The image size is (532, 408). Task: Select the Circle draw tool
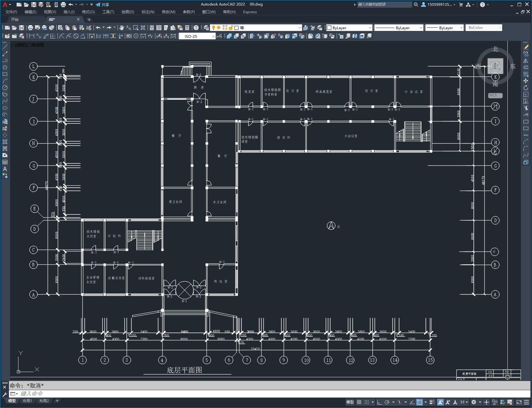pyautogui.click(x=5, y=88)
